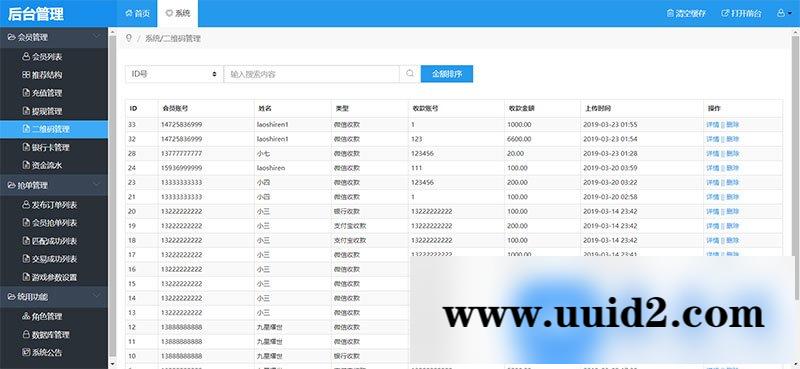Image resolution: width=800 pixels, height=369 pixels.
Task: Click the 上传时间 column header
Action: pos(598,108)
